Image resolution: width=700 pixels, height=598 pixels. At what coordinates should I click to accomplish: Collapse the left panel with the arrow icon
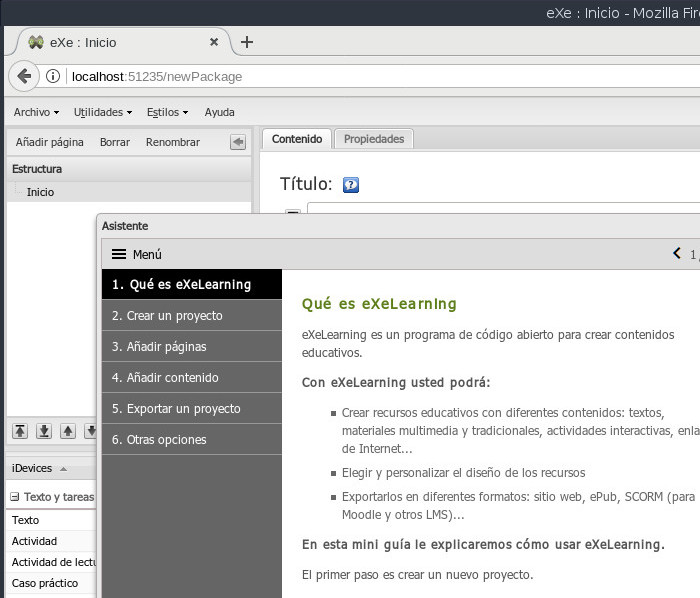[x=238, y=142]
